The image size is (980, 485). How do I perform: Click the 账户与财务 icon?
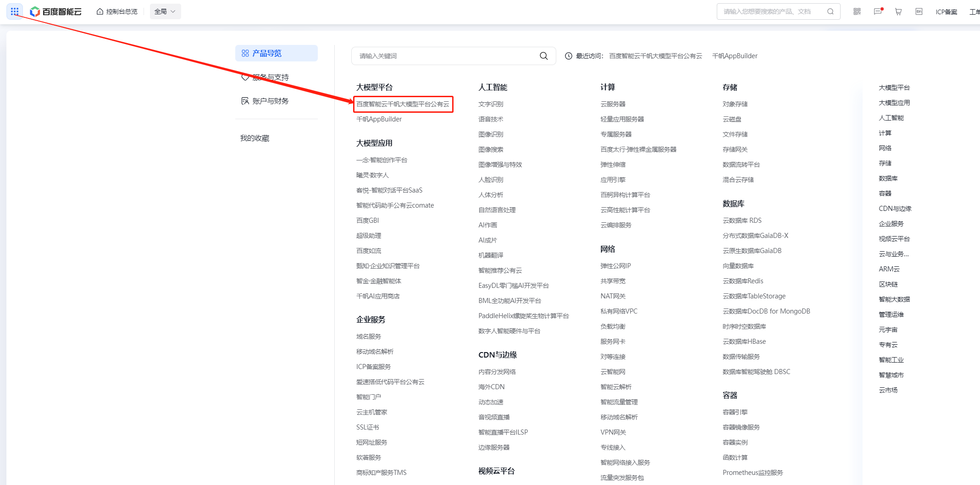point(245,101)
